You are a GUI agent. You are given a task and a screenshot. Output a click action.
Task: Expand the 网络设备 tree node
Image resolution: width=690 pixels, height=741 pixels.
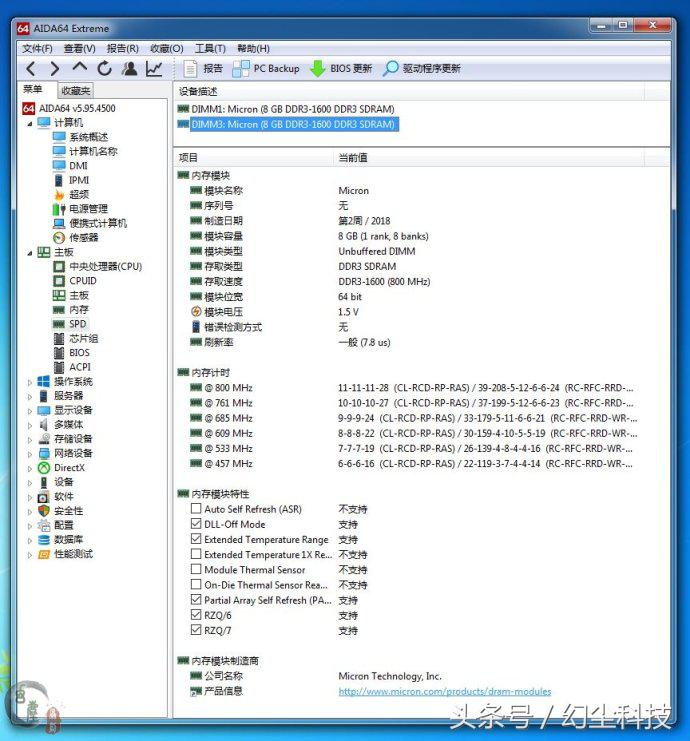30,454
